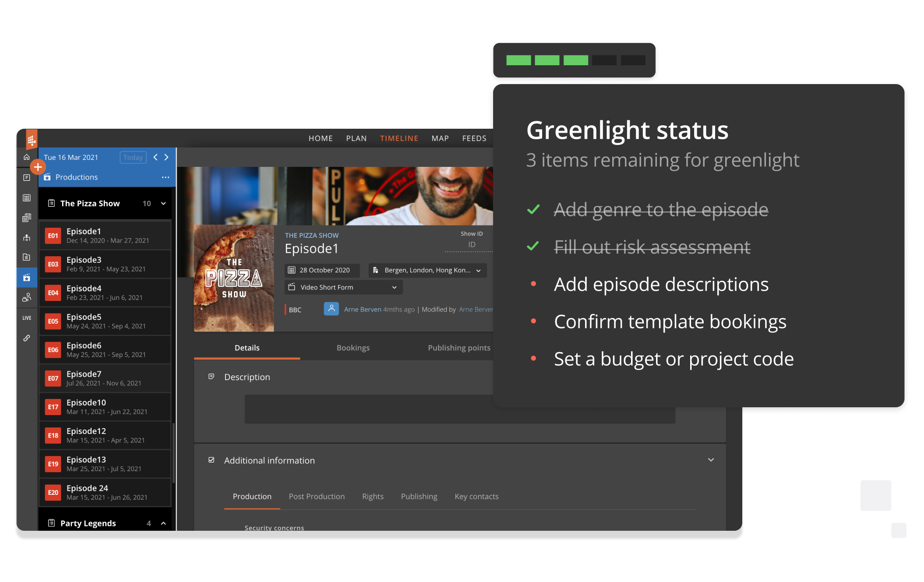Open the FEEDS menu
The image size is (924, 582).
[474, 138]
